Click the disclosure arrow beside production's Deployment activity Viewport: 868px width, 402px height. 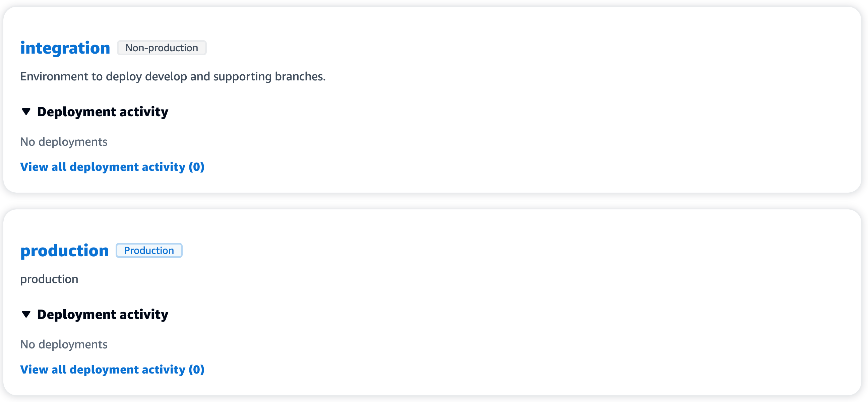click(26, 315)
